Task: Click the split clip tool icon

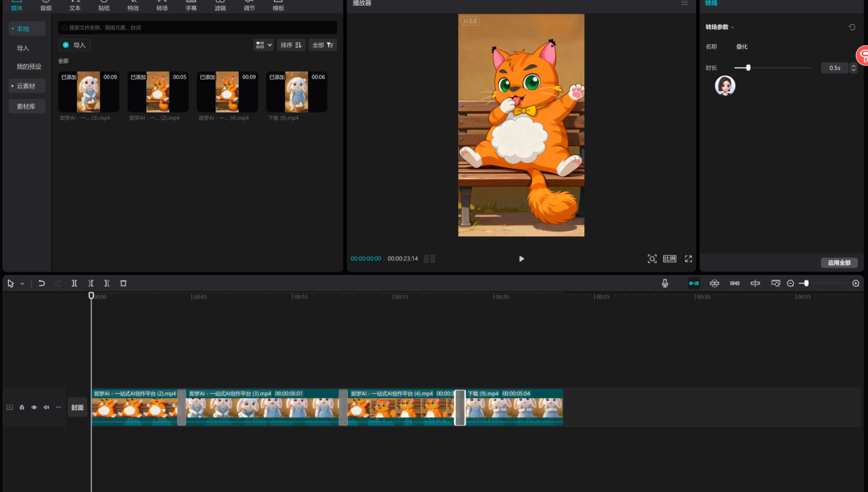Action: pos(74,283)
